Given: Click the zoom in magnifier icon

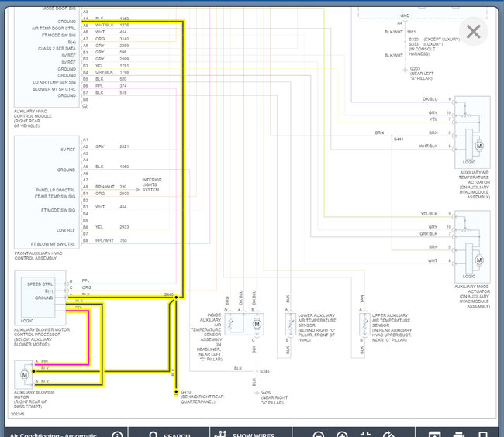Looking at the screenshot, I should [342, 434].
